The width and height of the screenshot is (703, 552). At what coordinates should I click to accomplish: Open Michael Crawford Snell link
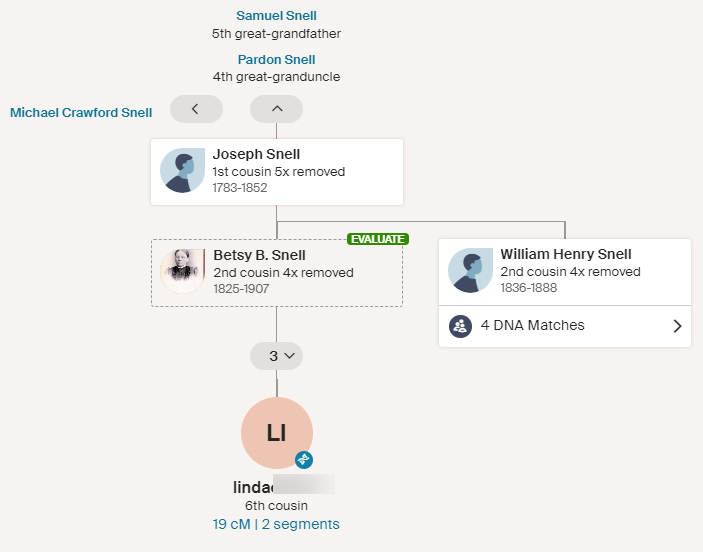point(81,113)
